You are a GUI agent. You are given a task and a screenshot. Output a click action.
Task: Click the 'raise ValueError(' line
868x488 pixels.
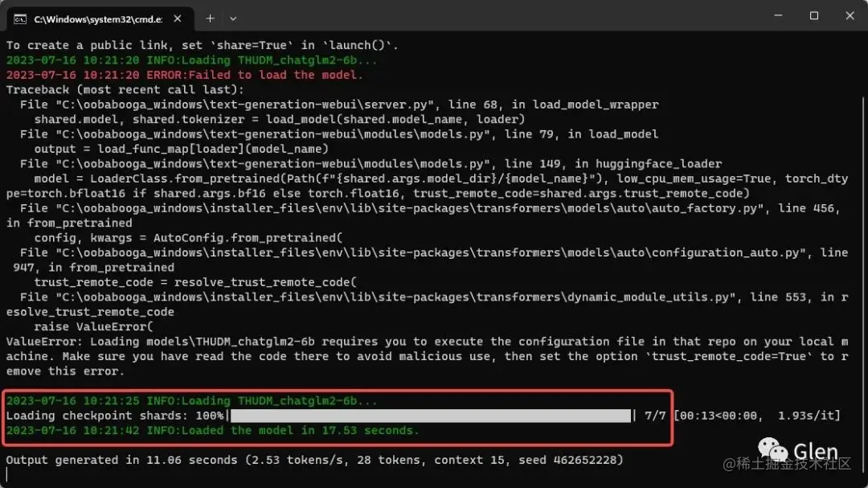pos(93,327)
